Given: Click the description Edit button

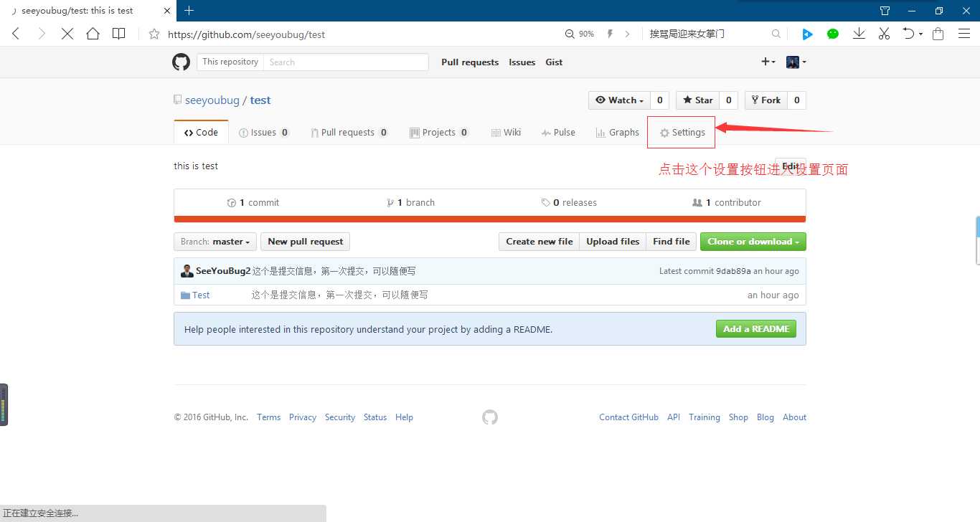Looking at the screenshot, I should 791,166.
